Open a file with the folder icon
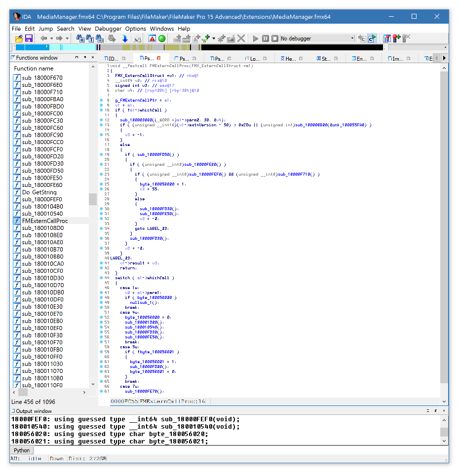 point(19,38)
